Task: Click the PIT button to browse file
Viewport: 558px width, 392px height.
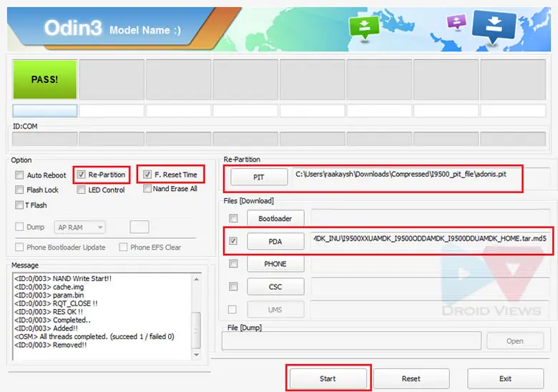Action: click(x=259, y=177)
